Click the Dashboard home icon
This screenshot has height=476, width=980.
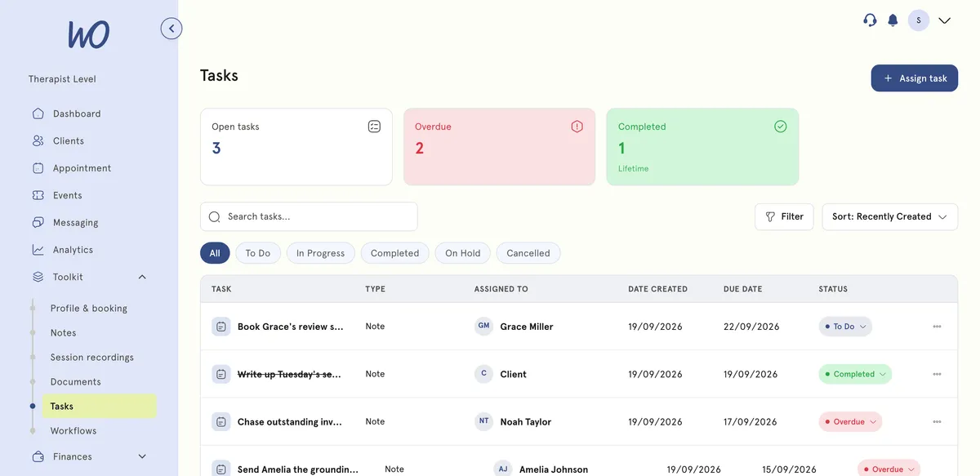(38, 113)
